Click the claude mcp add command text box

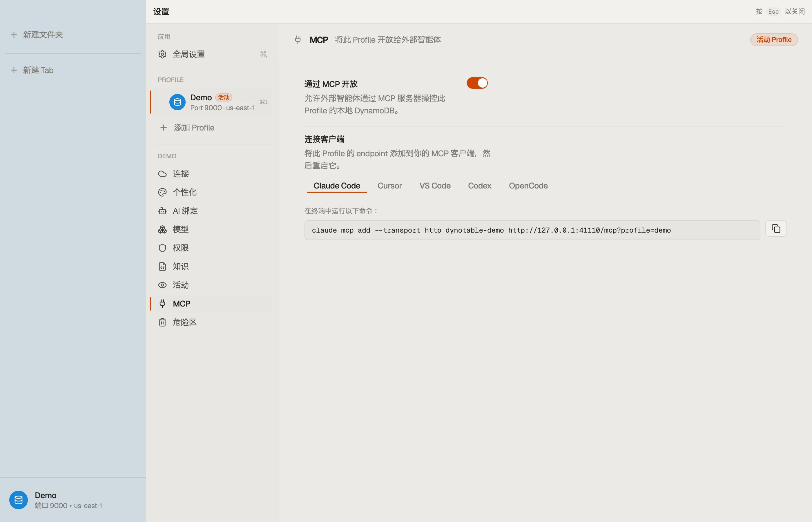(x=532, y=230)
